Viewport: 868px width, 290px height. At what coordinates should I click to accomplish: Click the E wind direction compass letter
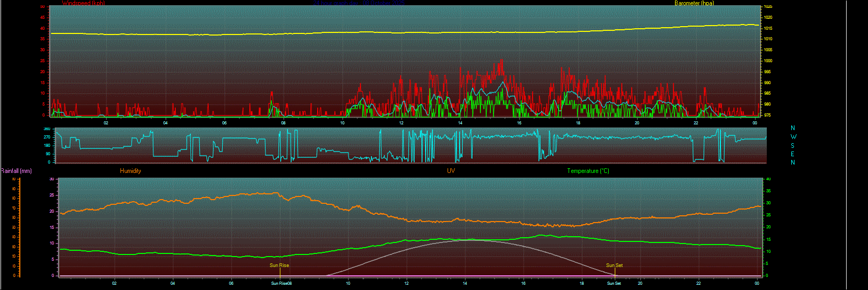point(793,154)
